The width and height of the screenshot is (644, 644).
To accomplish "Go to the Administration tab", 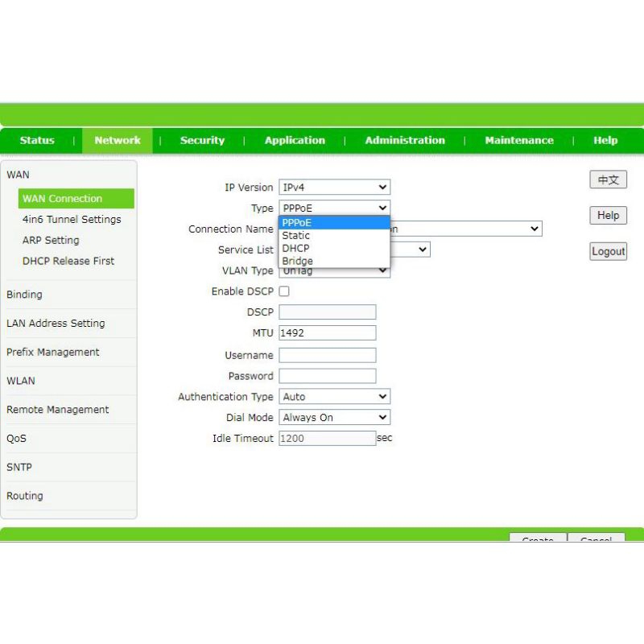I will (x=405, y=140).
